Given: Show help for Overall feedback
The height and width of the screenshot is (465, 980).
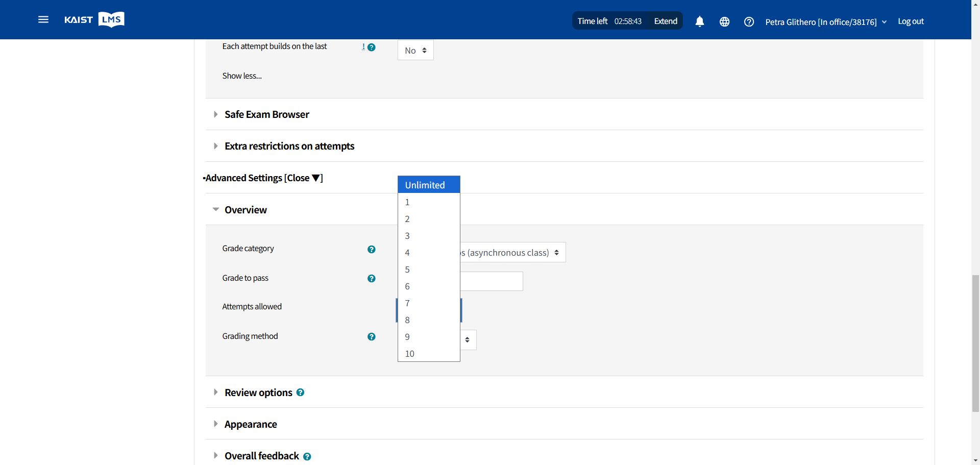Looking at the screenshot, I should click(307, 456).
